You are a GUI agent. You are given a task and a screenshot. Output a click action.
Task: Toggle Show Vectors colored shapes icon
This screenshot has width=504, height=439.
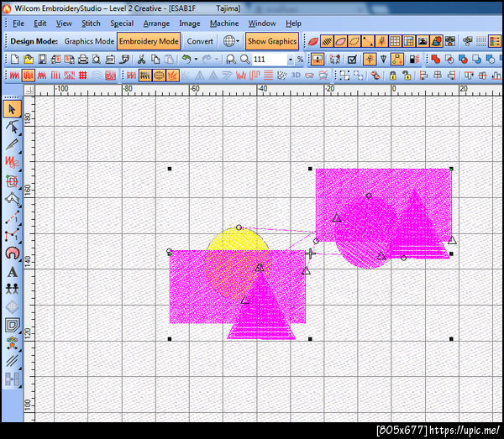pyautogui.click(x=436, y=41)
